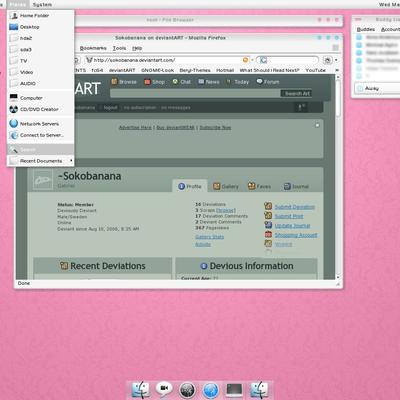Screen dimensions: 400x400
Task: Click the Firefox URL address field
Action: (x=163, y=60)
